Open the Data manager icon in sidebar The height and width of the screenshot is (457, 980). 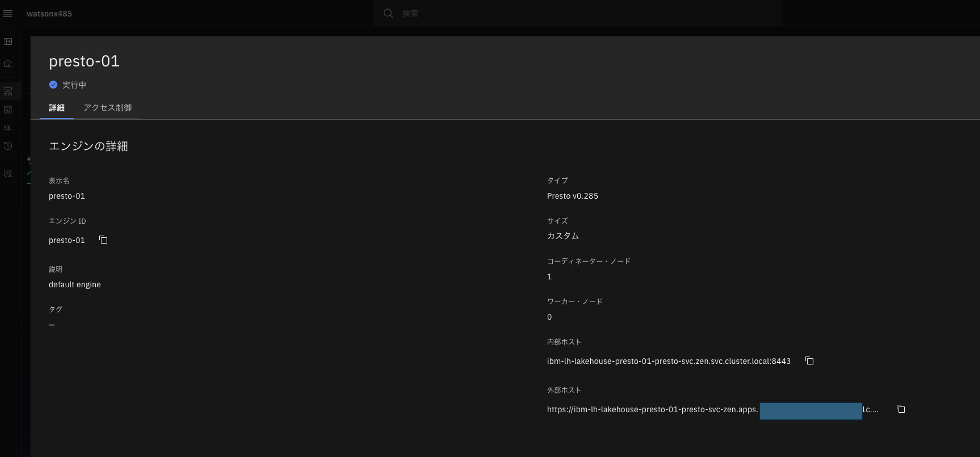(8, 110)
